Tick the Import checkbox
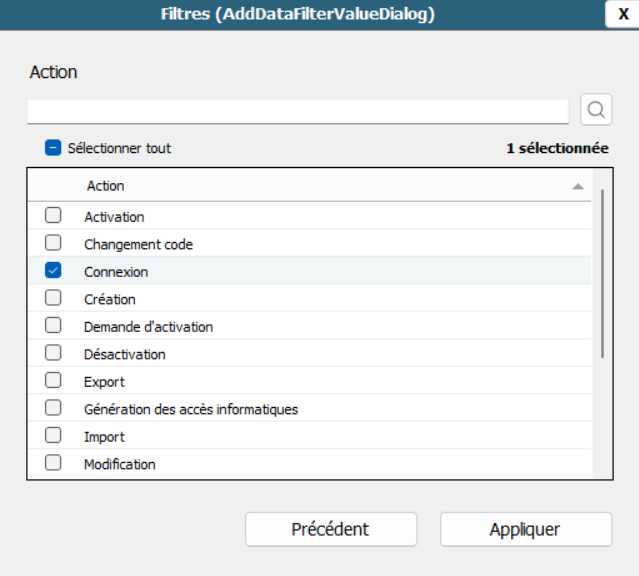Screen dimensions: 639x576 (x=53, y=436)
